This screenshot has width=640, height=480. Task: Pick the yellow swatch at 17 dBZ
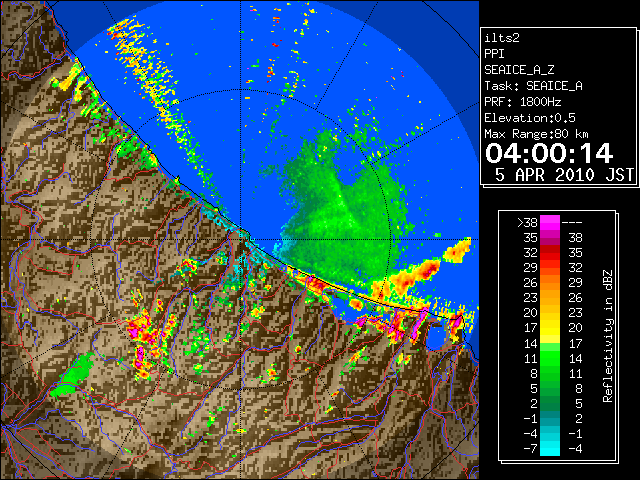pyautogui.click(x=550, y=328)
